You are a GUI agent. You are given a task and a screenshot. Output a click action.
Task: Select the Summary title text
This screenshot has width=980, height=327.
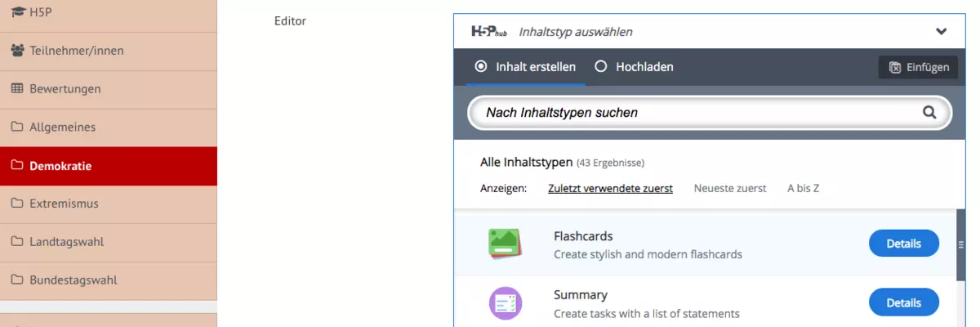pos(581,295)
